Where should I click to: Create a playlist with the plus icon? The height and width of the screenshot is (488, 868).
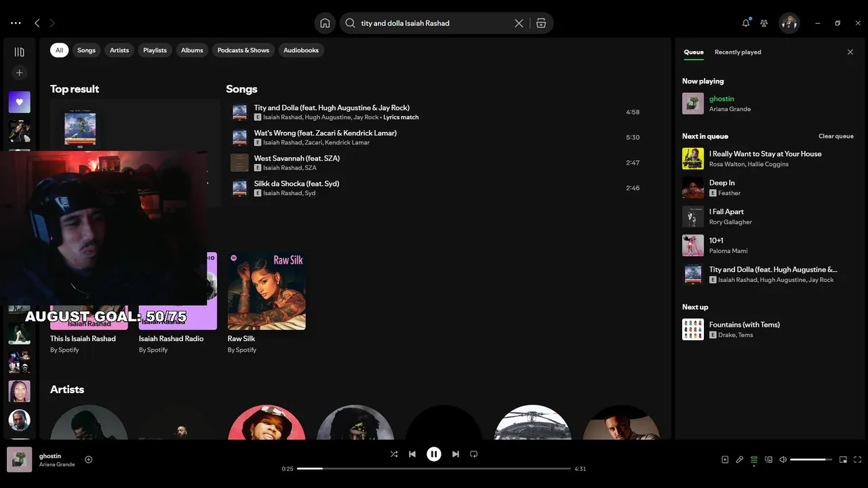[19, 73]
